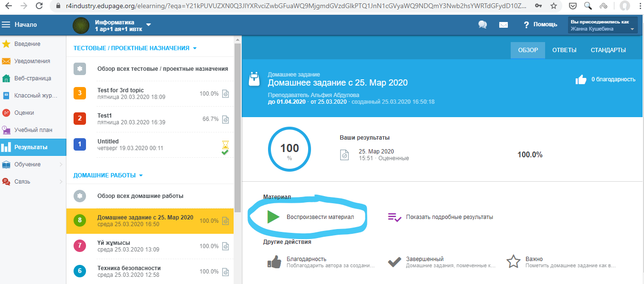
Task: Switch to the Стандарты tab
Action: coord(608,50)
